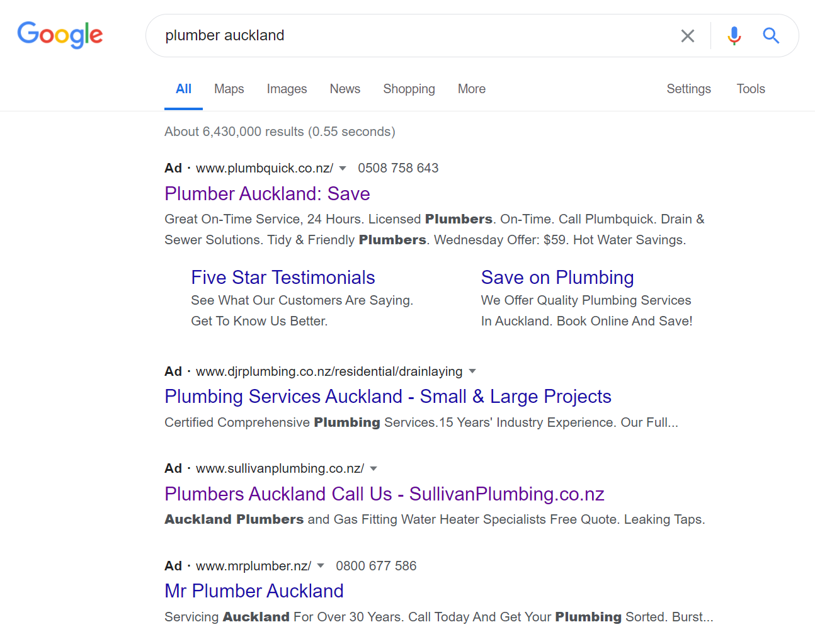Click the blue magnifying glass search icon
The height and width of the screenshot is (644, 815).
(771, 36)
